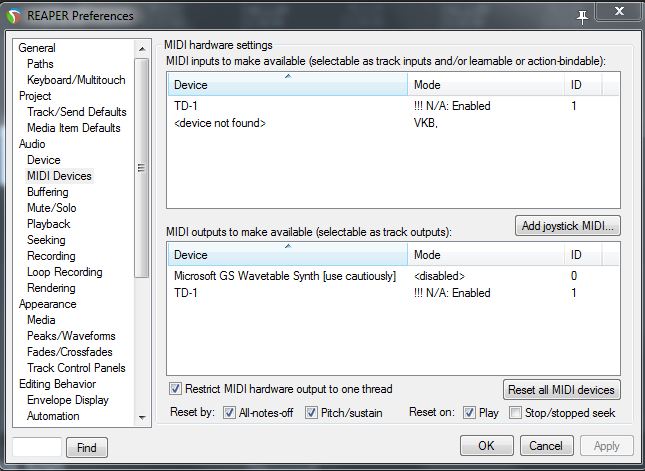Toggle Restrict MIDI hardware output to one thread
The width and height of the screenshot is (645, 471).
[x=176, y=389]
